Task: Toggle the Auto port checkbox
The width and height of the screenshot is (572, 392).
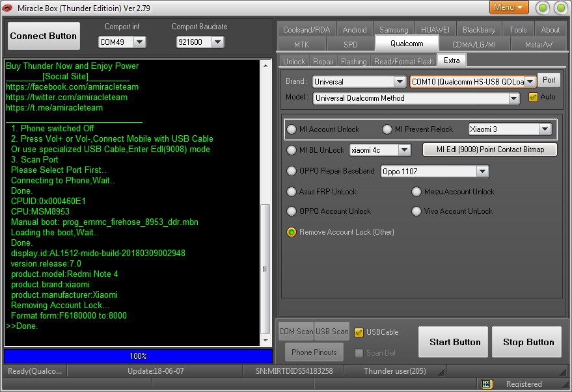Action: coord(533,98)
